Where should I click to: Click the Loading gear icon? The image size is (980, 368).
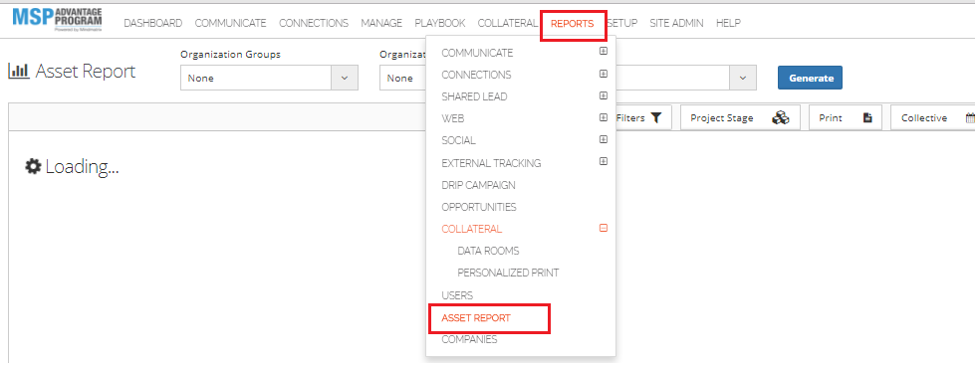click(x=33, y=166)
